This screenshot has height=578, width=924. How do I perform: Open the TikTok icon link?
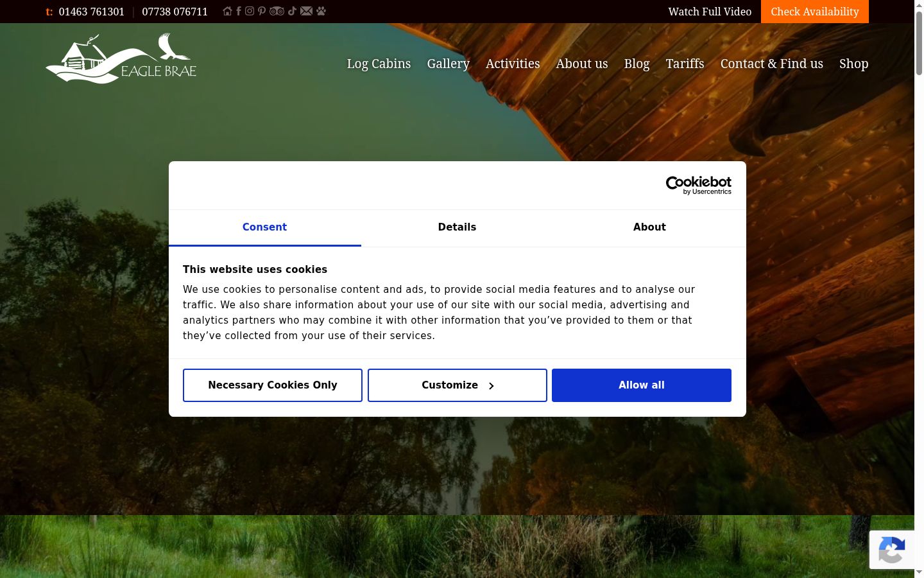click(292, 11)
